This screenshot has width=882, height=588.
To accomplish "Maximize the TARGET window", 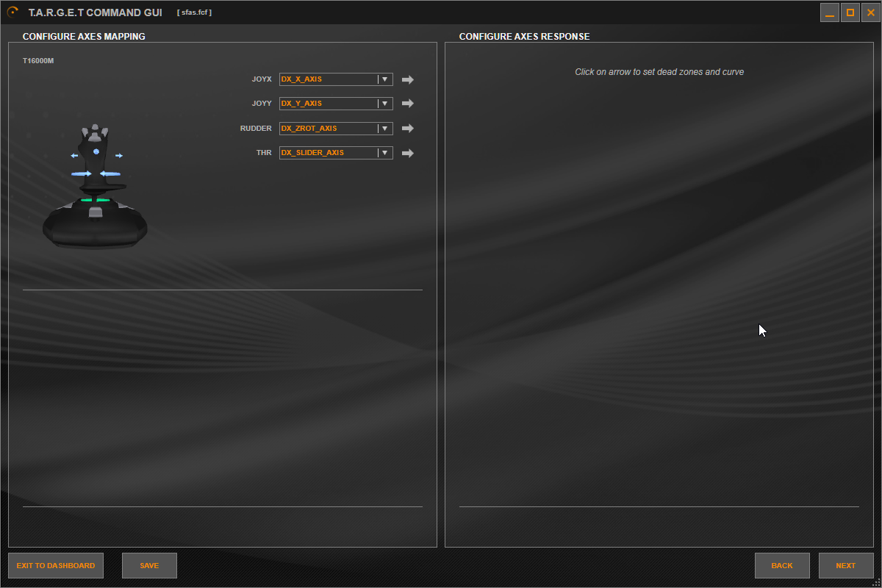I will click(850, 12).
